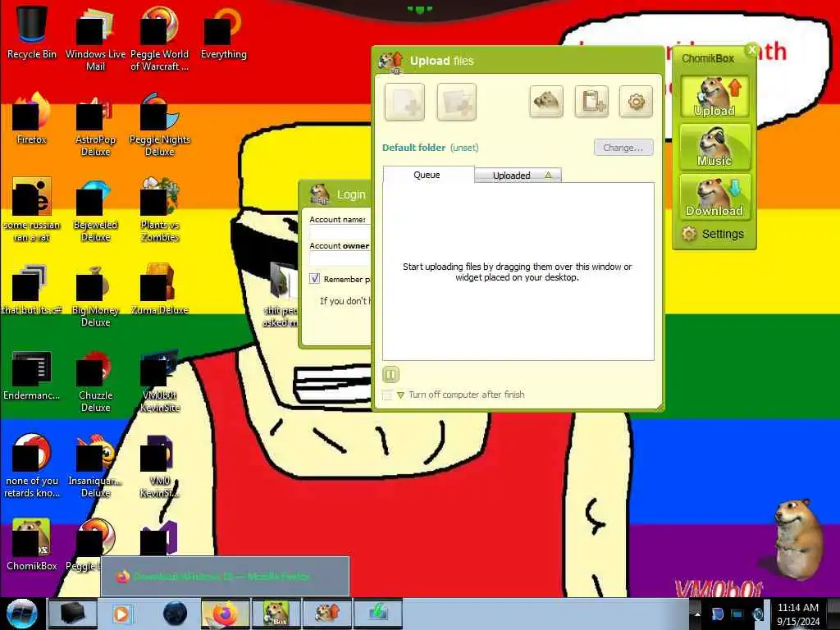Viewport: 840px width, 630px height.
Task: Click the ChomikBox taskbar button
Action: pyautogui.click(x=276, y=614)
